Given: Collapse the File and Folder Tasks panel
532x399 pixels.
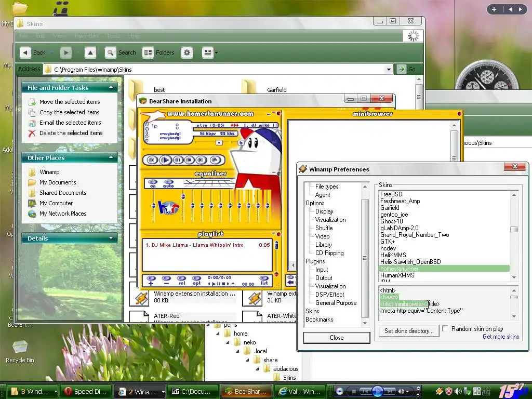Looking at the screenshot, I should point(111,87).
